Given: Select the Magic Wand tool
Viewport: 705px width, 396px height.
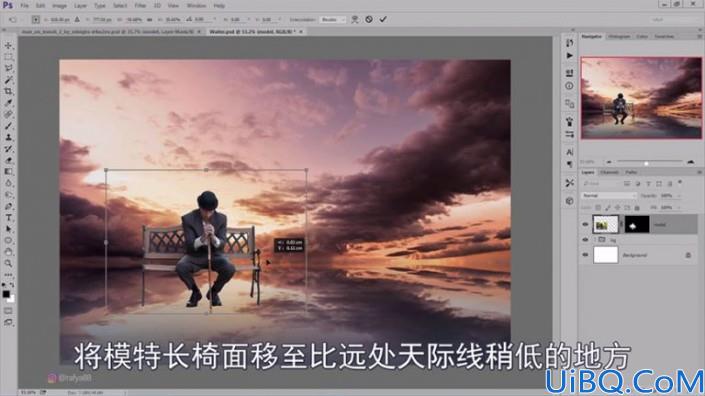Looking at the screenshot, I should click(9, 80).
